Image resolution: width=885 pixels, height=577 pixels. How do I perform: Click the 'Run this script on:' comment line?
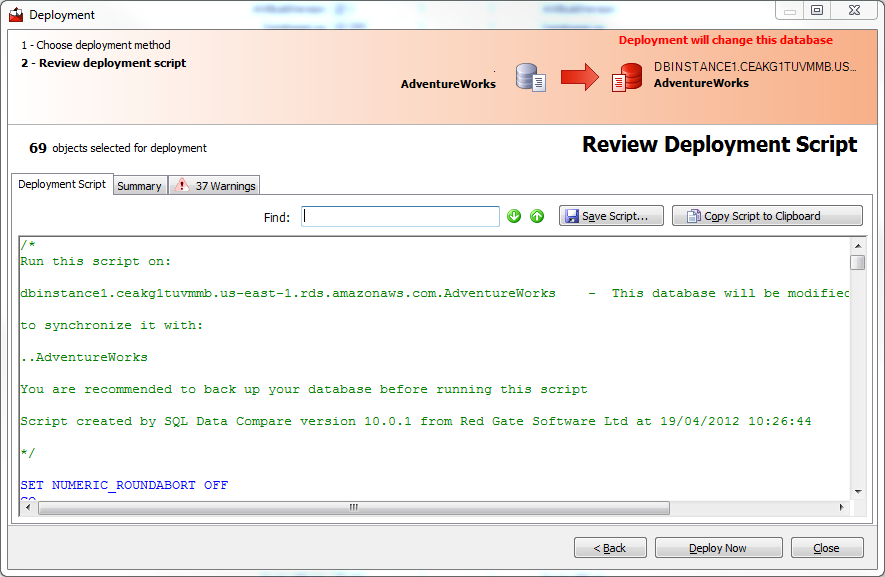point(95,261)
